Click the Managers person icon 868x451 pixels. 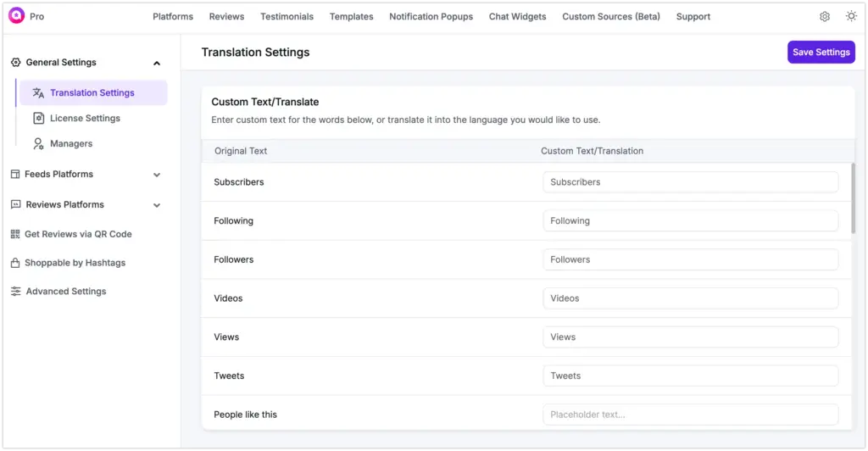[38, 144]
